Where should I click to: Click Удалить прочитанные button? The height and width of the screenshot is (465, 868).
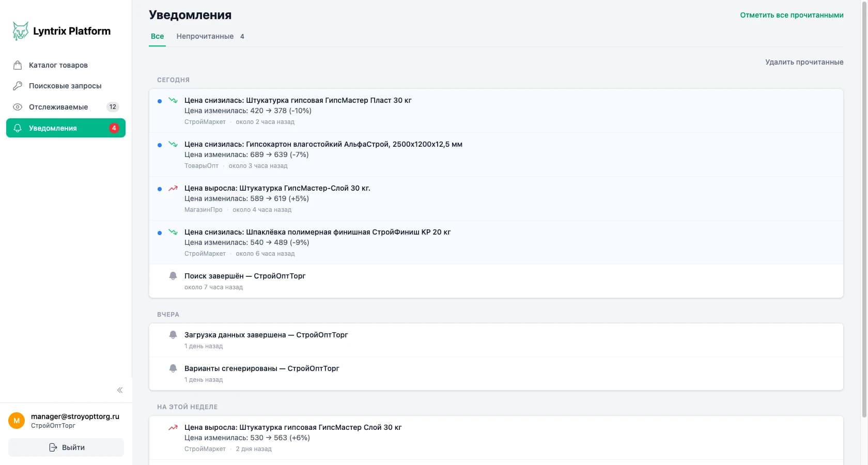tap(804, 62)
